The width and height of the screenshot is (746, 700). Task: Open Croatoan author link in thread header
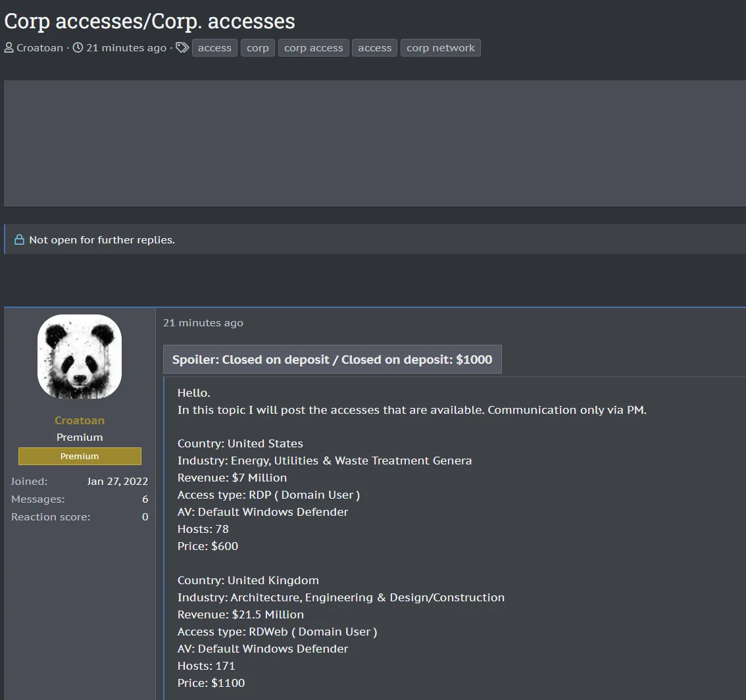point(39,48)
